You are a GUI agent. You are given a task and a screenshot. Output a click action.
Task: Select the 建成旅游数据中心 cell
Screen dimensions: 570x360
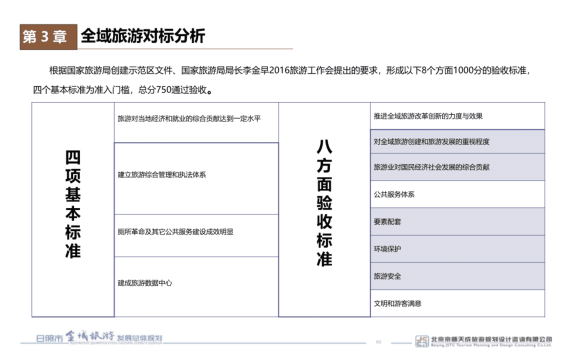[x=196, y=287]
